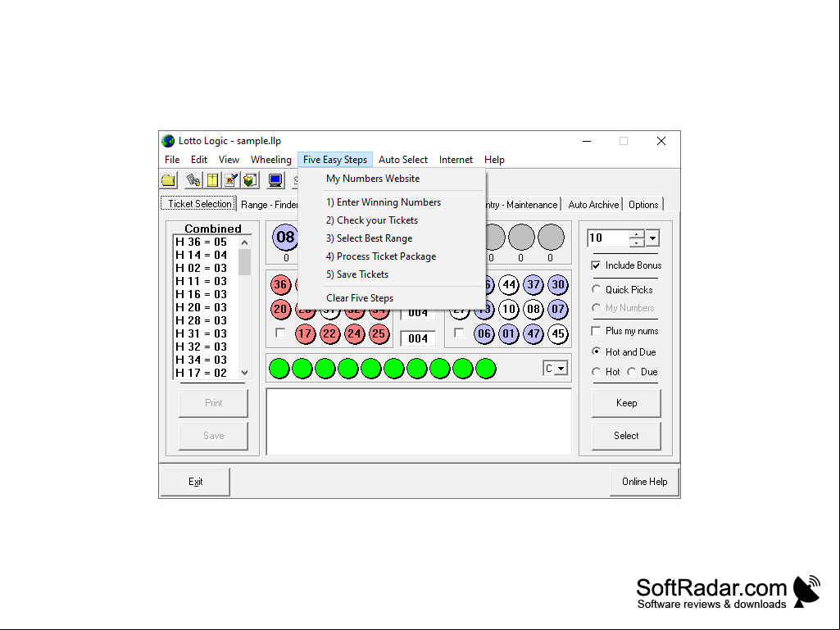The image size is (840, 630).
Task: Choose Clear Five Steps menu entry
Action: (x=392, y=298)
